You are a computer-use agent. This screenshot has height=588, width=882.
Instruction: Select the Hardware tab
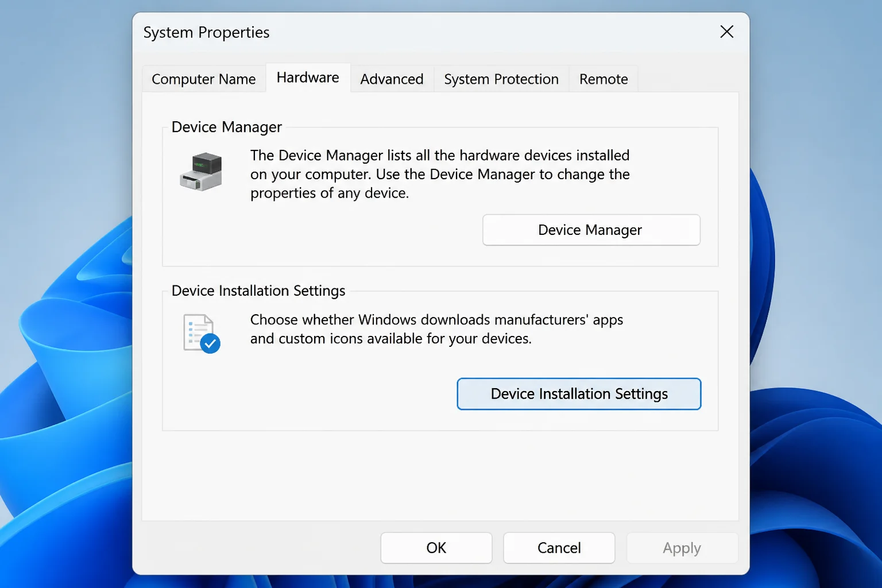(308, 78)
